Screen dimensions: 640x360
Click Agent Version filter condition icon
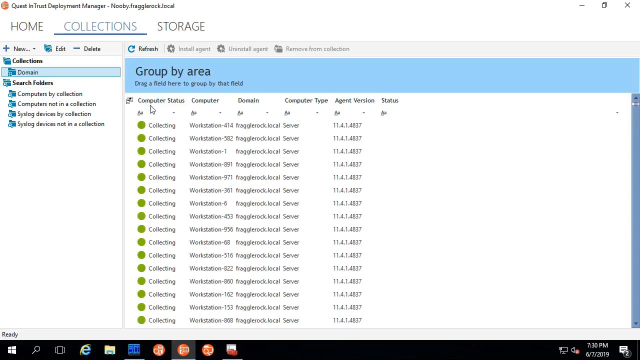[337, 113]
